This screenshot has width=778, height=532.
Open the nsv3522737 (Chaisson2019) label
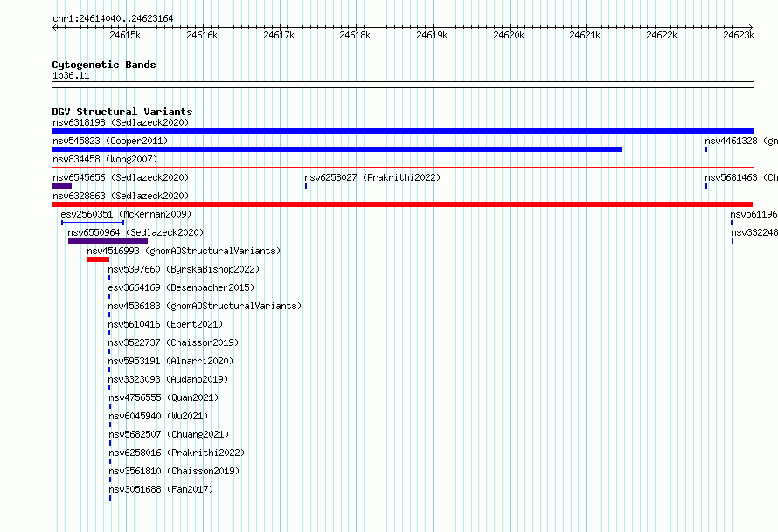click(173, 342)
